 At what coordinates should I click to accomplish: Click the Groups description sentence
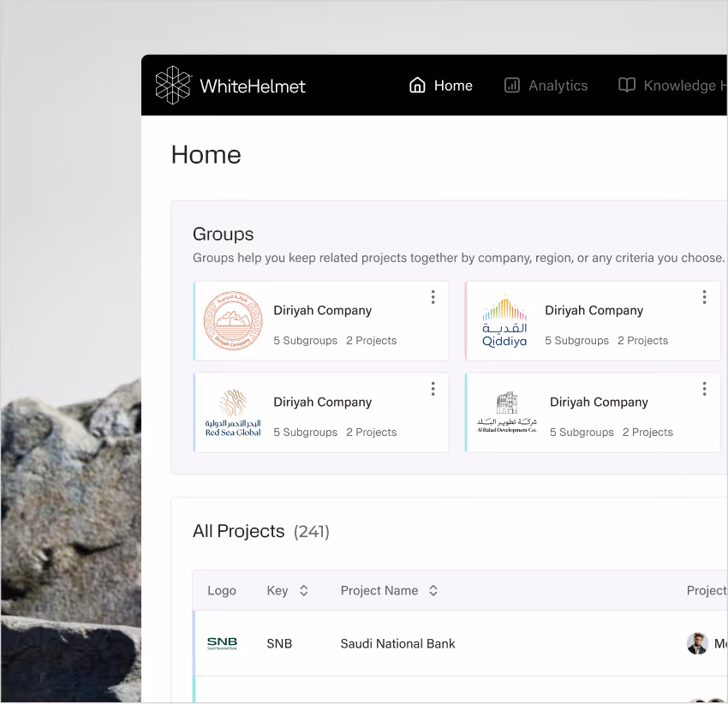pyautogui.click(x=458, y=258)
